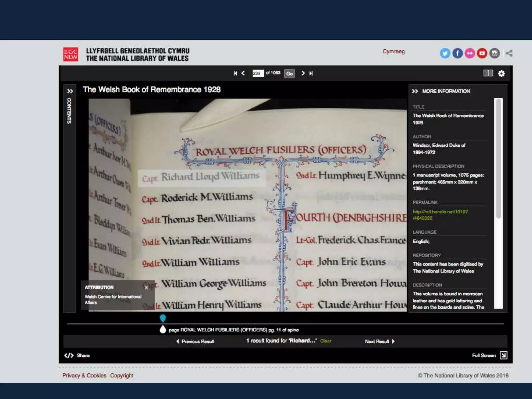532x399 pixels.
Task: Jump to first page arrow
Action: [235, 73]
